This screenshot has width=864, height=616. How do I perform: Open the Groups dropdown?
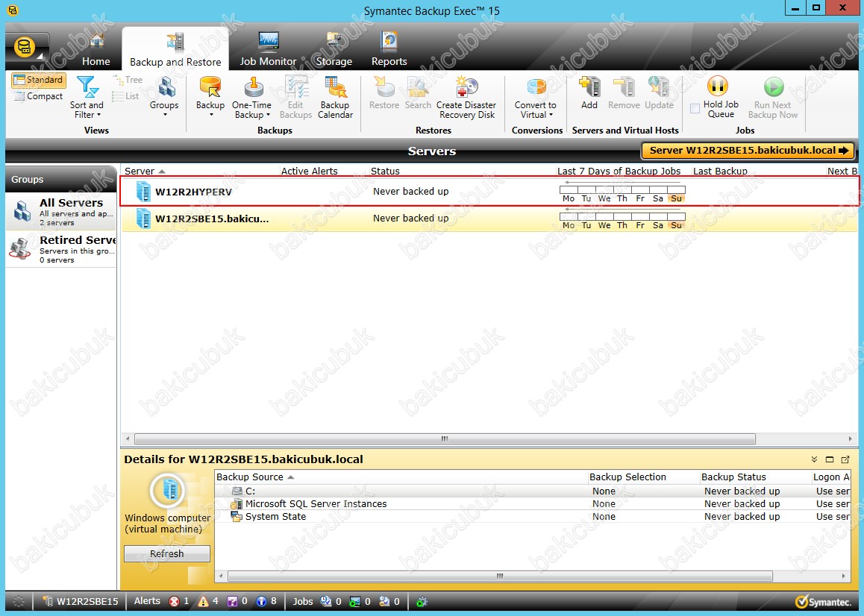point(164,96)
